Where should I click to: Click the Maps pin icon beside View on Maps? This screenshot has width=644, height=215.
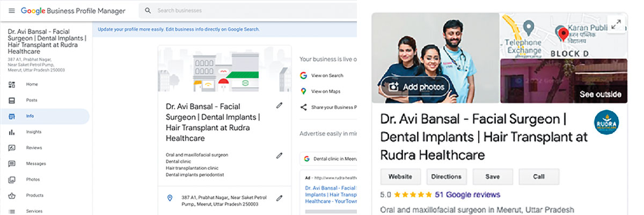303,91
